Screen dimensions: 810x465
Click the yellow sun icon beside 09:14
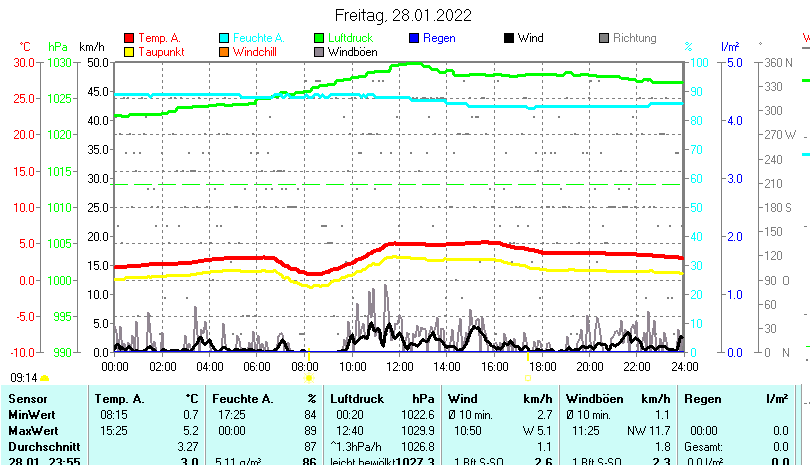[45, 378]
